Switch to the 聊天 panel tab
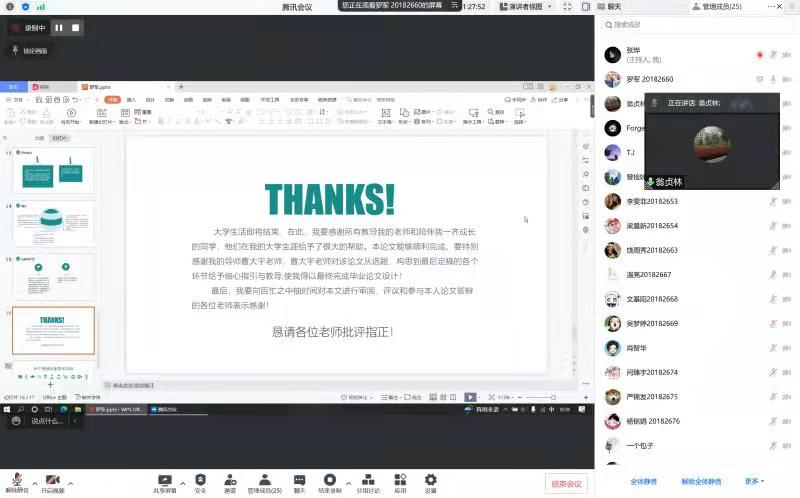The height and width of the screenshot is (498, 800). 614,6
